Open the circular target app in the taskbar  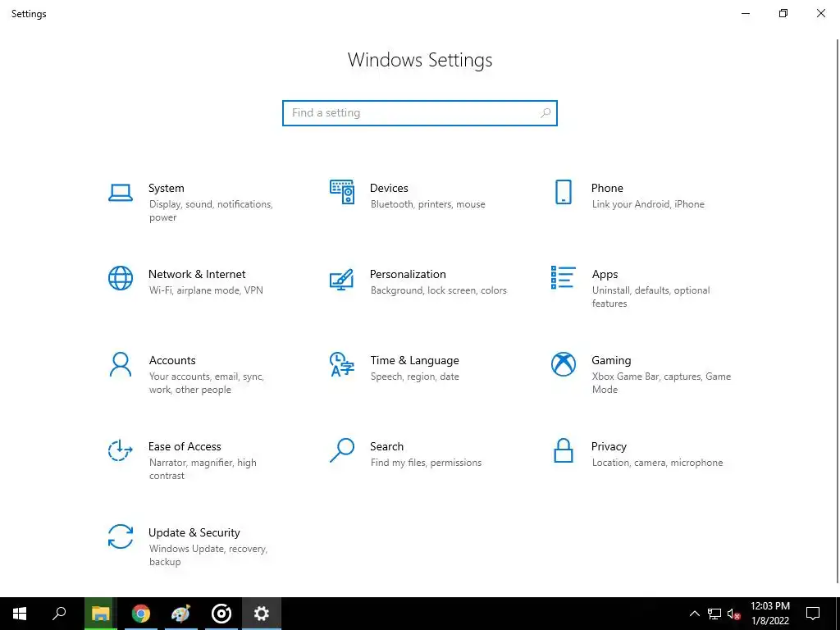221,614
